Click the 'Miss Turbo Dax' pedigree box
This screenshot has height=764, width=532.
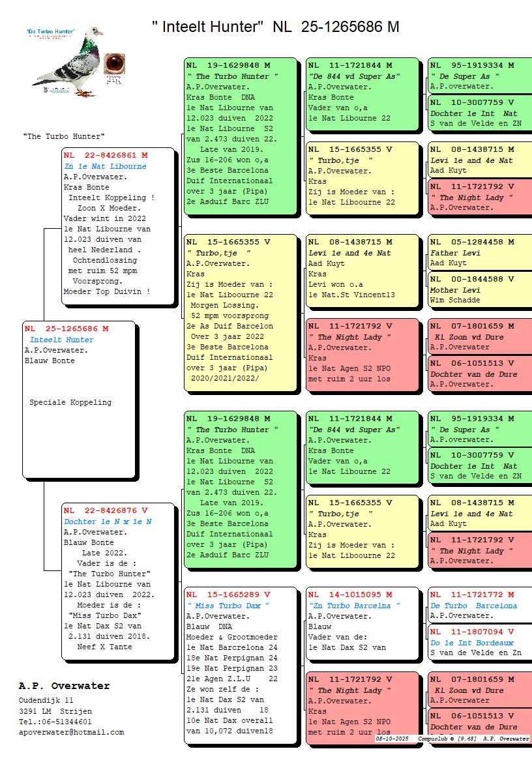point(241,665)
